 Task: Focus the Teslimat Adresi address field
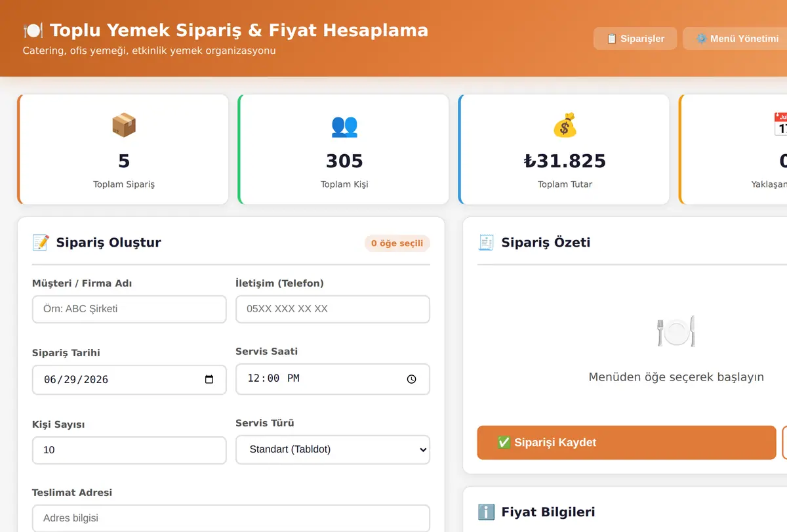[x=231, y=518]
